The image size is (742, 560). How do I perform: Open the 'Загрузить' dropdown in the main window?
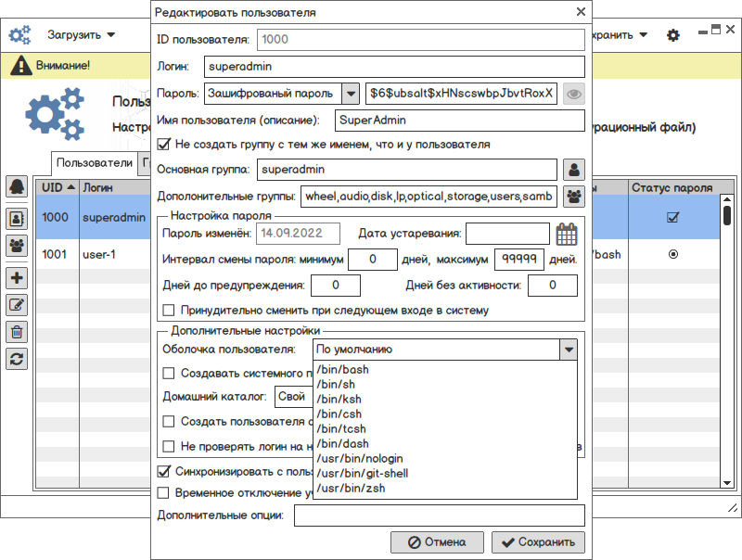(x=82, y=35)
